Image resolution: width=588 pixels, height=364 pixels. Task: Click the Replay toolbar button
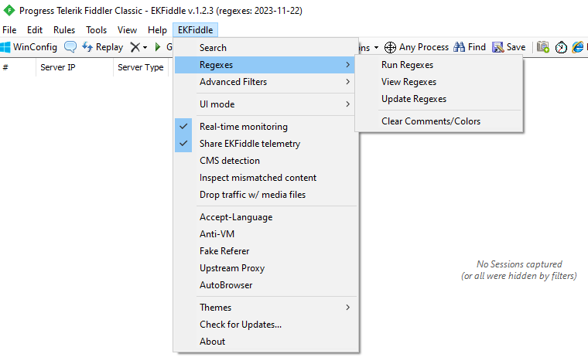103,47
